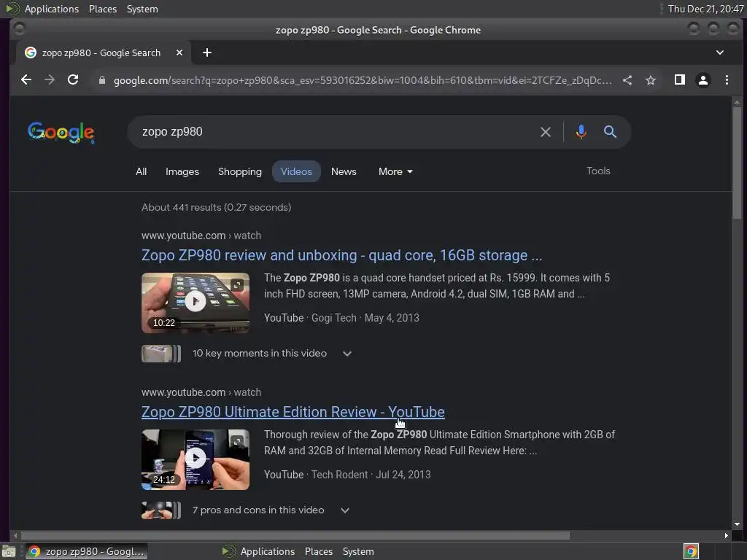The height and width of the screenshot is (560, 747).
Task: Click the window menu button in title bar
Action: 19,29
